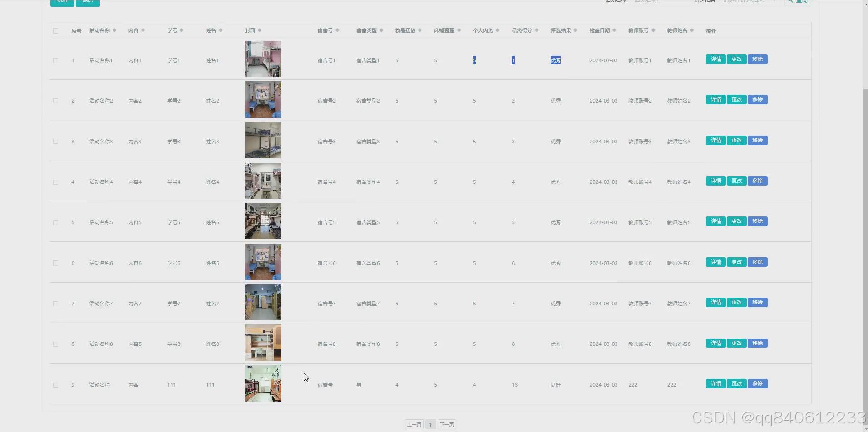The image size is (868, 432).
Task: Open cover image of row 活动名称7
Action: 263,302
